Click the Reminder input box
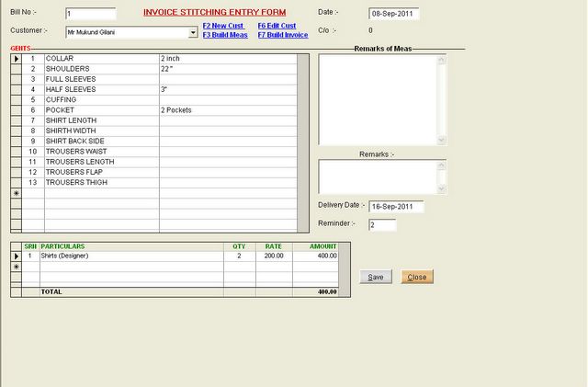Image resolution: width=588 pixels, height=387 pixels. pyautogui.click(x=382, y=225)
